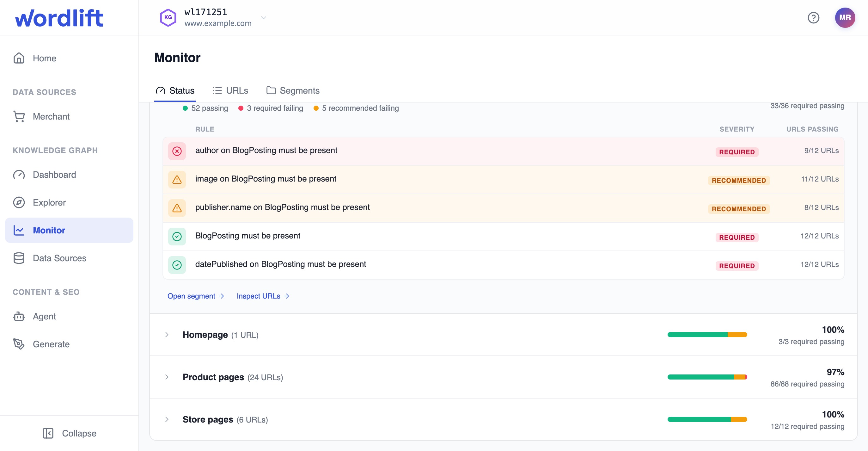This screenshot has width=868, height=451.
Task: Click the Collapse sidebar button
Action: pyautogui.click(x=70, y=433)
